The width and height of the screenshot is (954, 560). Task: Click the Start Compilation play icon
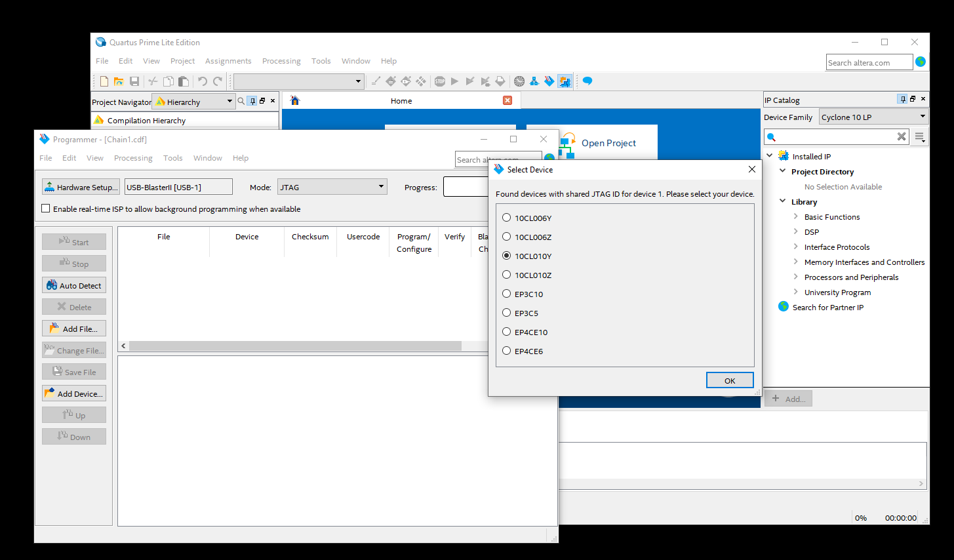(x=454, y=81)
